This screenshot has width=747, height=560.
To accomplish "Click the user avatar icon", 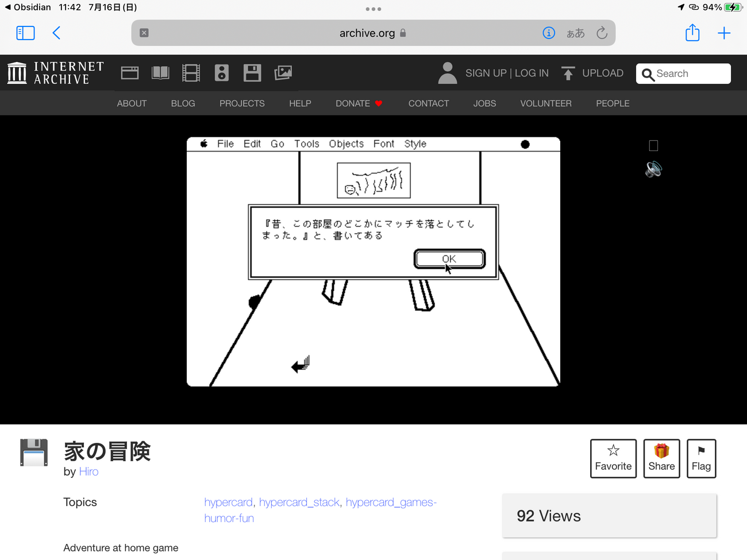I will pyautogui.click(x=448, y=73).
